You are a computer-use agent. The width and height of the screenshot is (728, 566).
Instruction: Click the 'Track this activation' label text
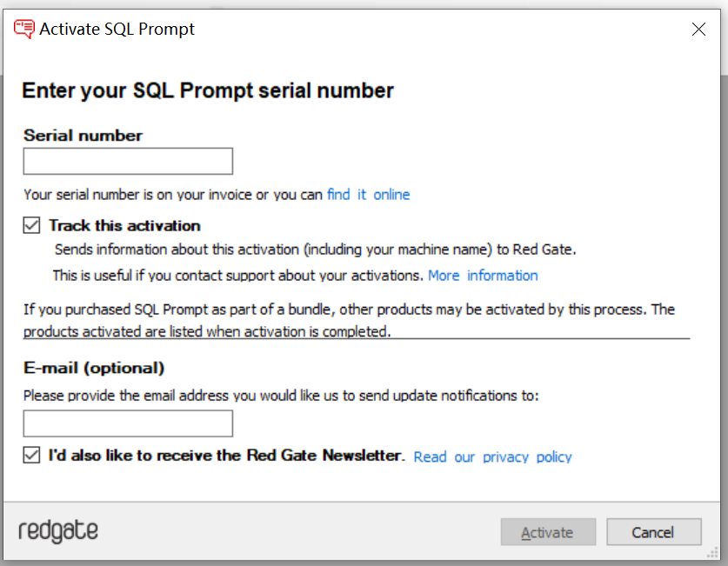[124, 225]
